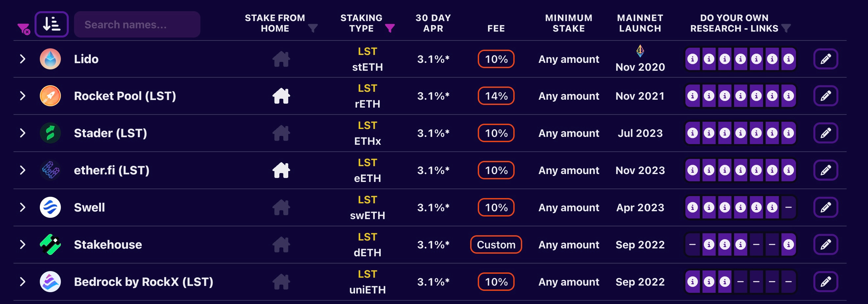Image resolution: width=868 pixels, height=304 pixels.
Task: Click the edit pencil for Swell
Action: 825,207
